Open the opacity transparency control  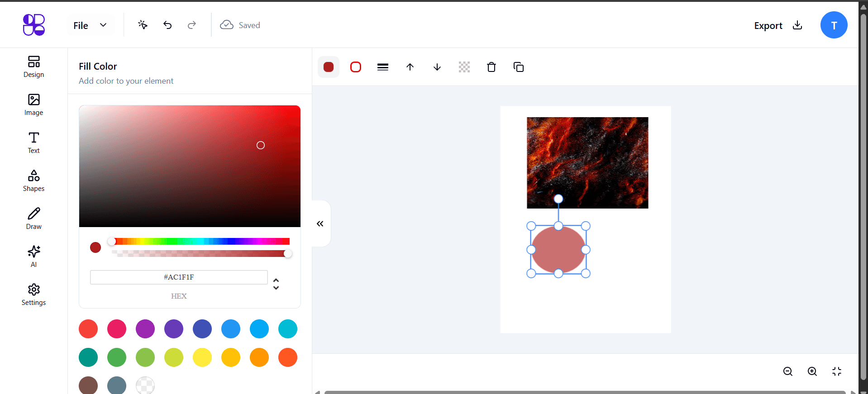click(464, 67)
